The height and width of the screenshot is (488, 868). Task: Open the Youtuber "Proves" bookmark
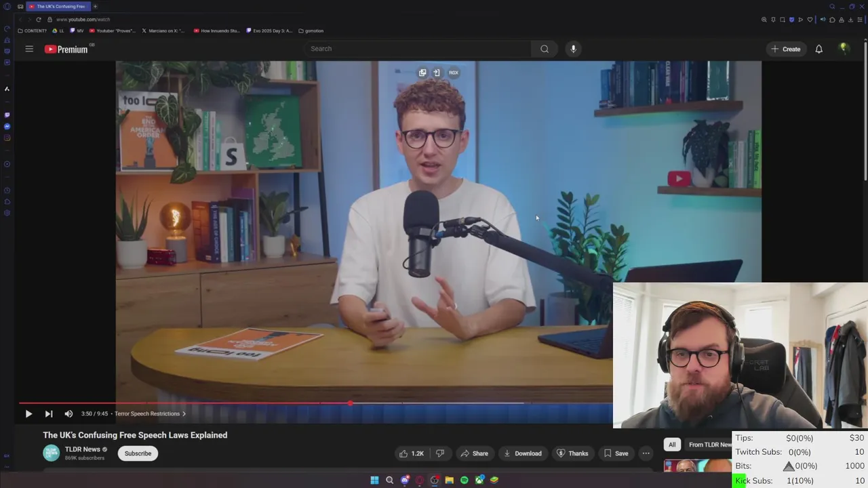tap(113, 30)
